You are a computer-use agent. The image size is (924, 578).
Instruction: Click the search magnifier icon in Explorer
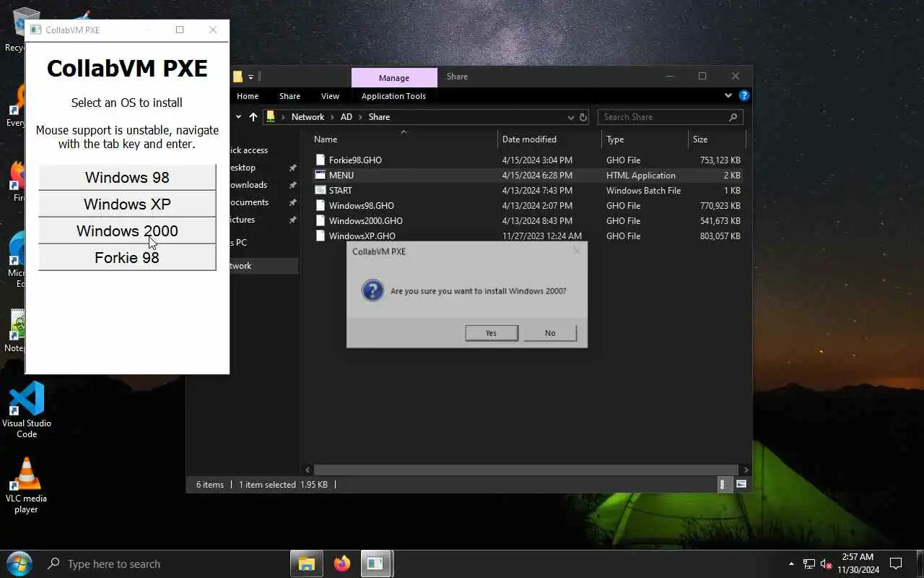click(x=733, y=117)
